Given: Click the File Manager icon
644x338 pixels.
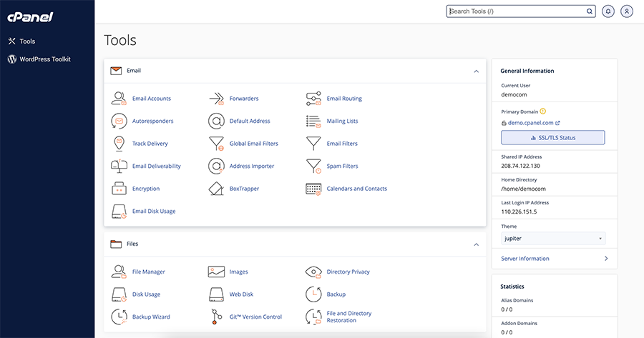Looking at the screenshot, I should tap(119, 272).
